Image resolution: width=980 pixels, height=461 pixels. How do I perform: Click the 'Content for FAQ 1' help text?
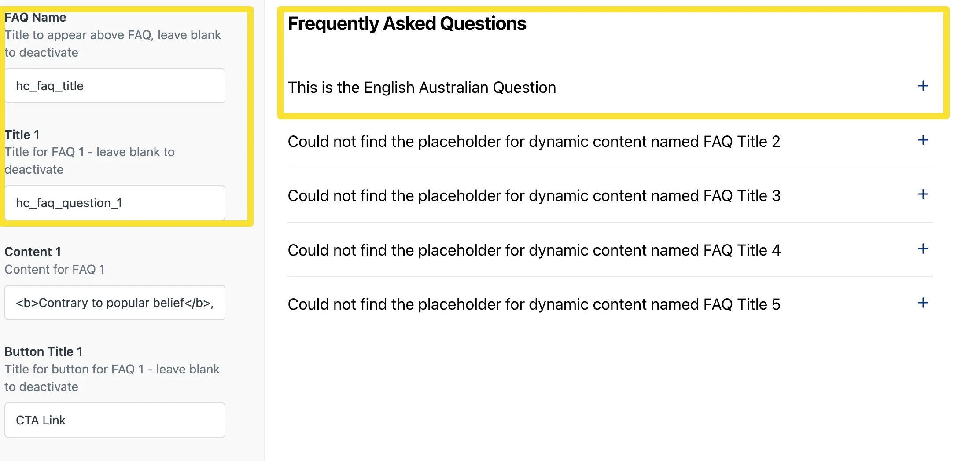55,269
